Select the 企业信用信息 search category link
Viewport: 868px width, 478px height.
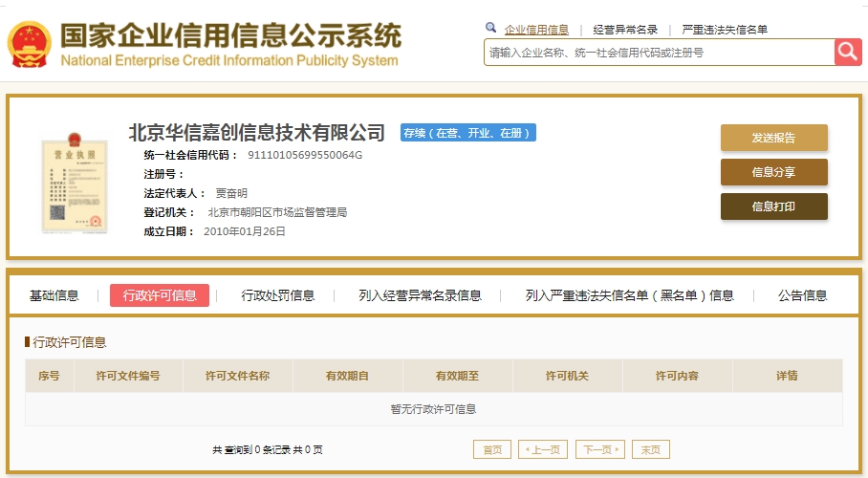pos(536,30)
